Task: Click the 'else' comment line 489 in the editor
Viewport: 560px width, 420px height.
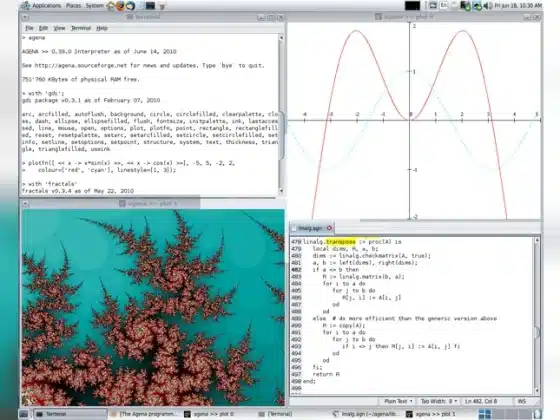Action: 404,318
